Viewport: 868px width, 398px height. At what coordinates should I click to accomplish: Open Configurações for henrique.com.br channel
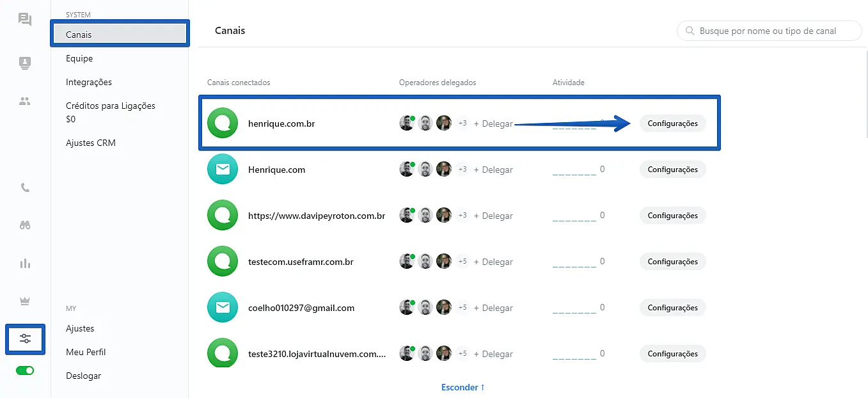pos(672,123)
